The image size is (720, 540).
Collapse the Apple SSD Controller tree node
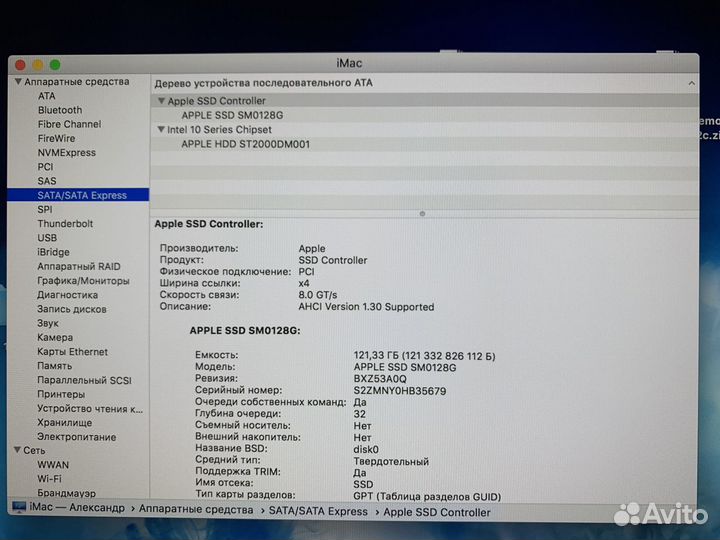[x=161, y=101]
